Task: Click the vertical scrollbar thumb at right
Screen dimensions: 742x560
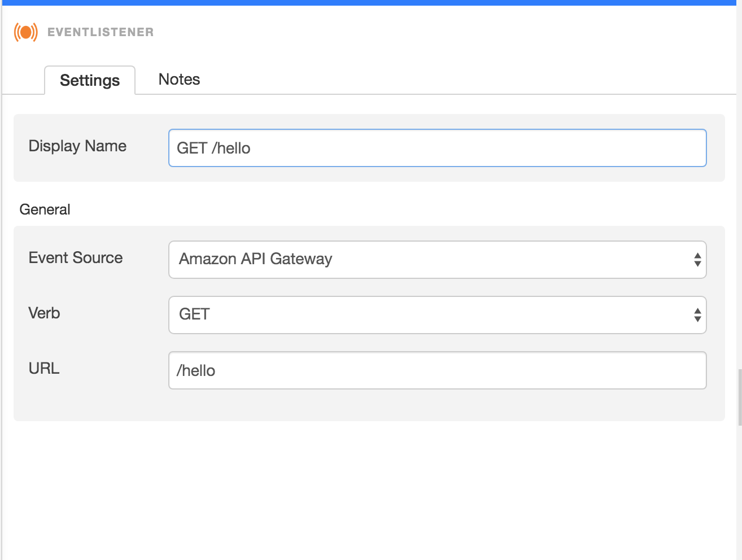Action: 739,397
